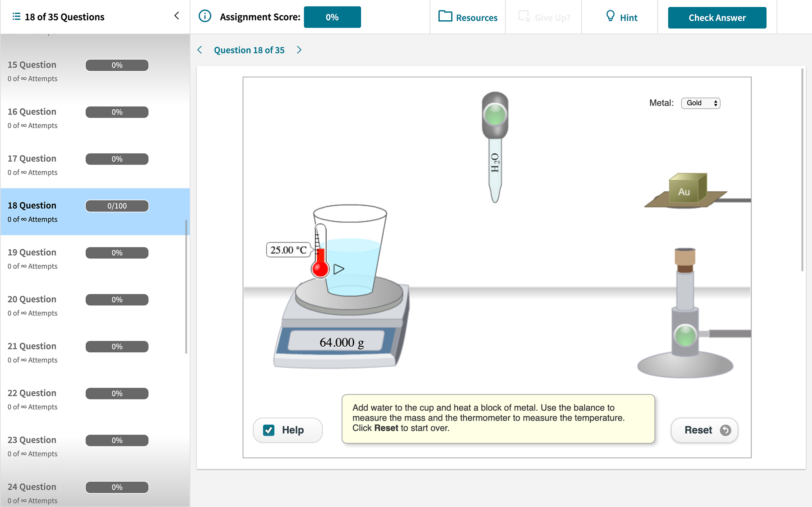812x507 pixels.
Task: Enable the Give Up option
Action: click(x=544, y=16)
